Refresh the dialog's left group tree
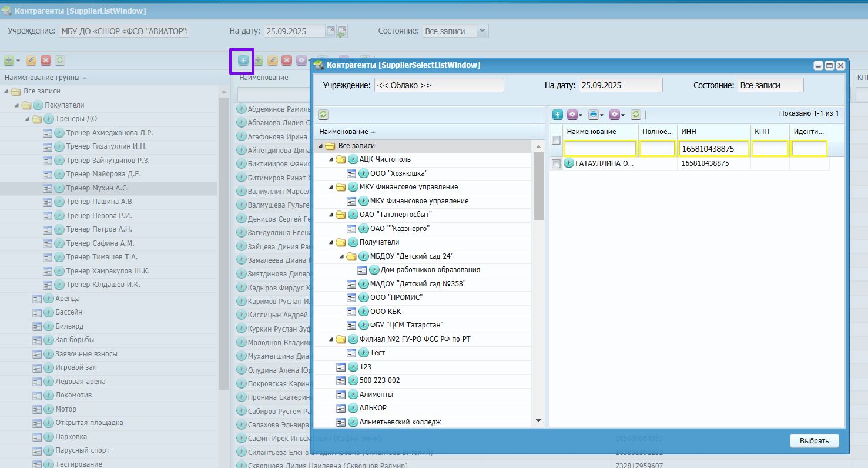 [323, 115]
